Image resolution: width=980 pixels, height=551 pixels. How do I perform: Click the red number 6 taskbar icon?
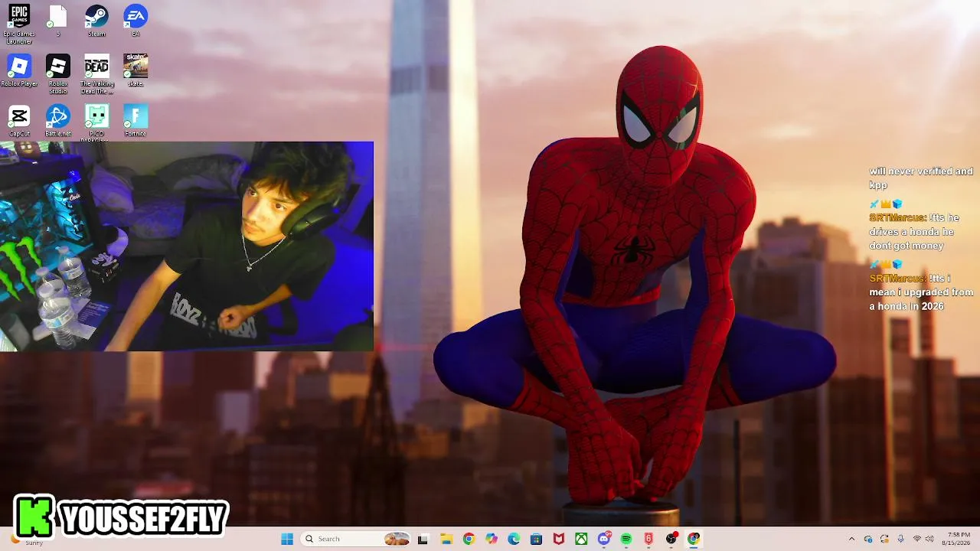coord(648,539)
